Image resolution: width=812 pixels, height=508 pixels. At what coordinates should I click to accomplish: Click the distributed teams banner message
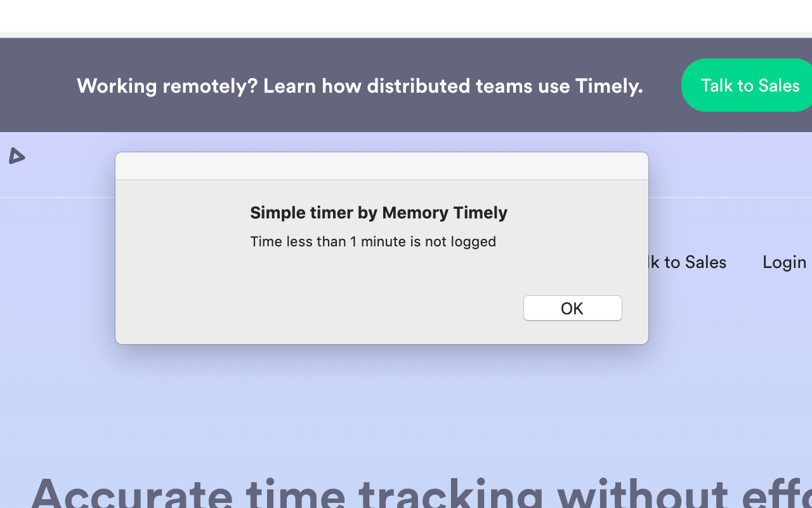pos(360,86)
